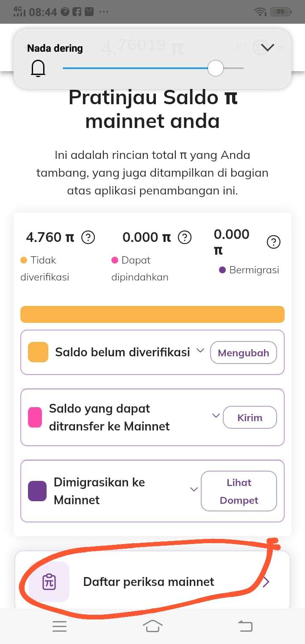305x644 pixels.
Task: Tap the arrow beside Daftar periksa mainnet
Action: click(x=266, y=583)
